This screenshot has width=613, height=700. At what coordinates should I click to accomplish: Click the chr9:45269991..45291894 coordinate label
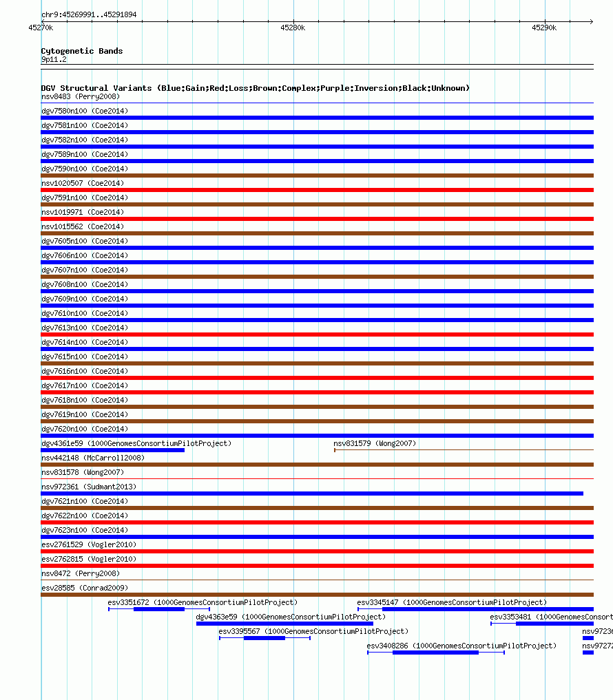pyautogui.click(x=89, y=14)
